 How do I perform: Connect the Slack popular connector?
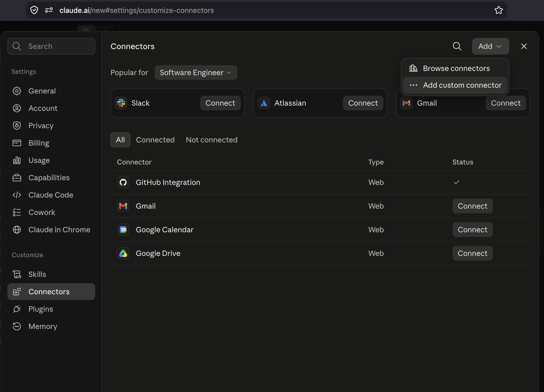[220, 103]
